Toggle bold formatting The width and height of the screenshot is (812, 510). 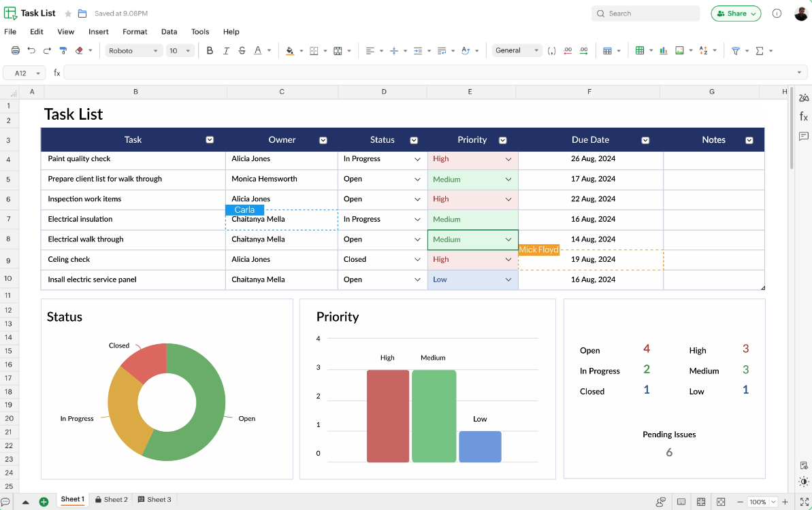pos(210,50)
